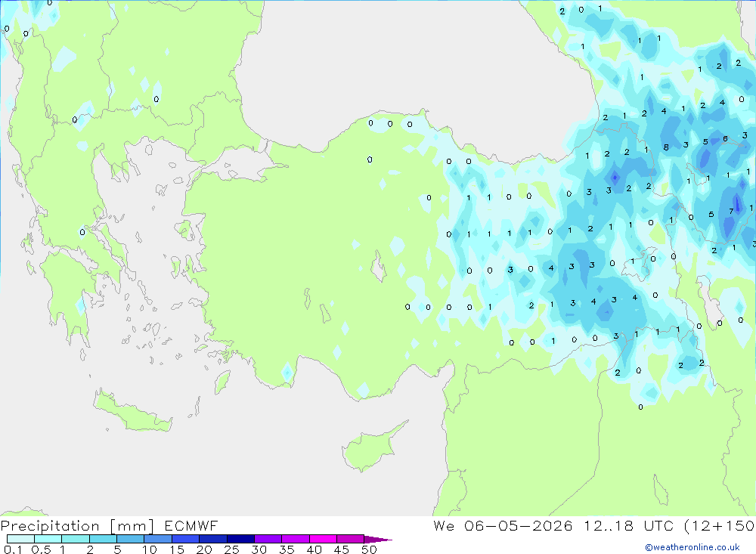Pick the 10–15 mm legend color segment
The image size is (756, 554).
(158, 539)
